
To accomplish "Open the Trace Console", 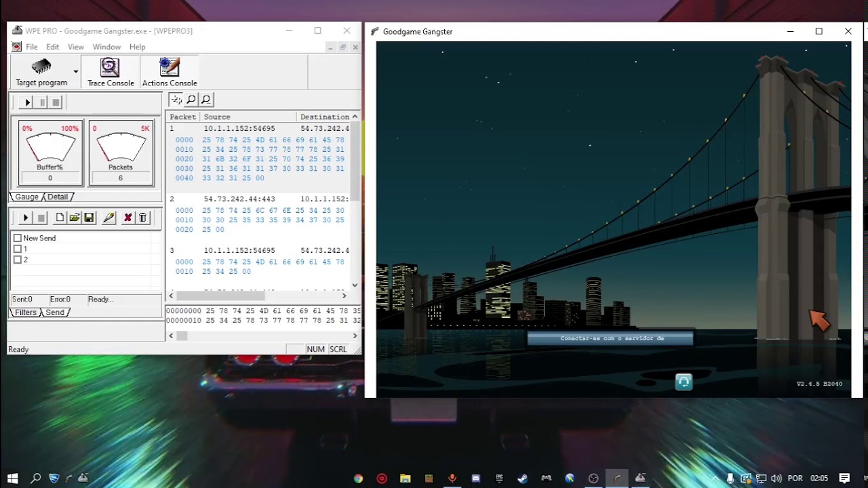I will [111, 73].
